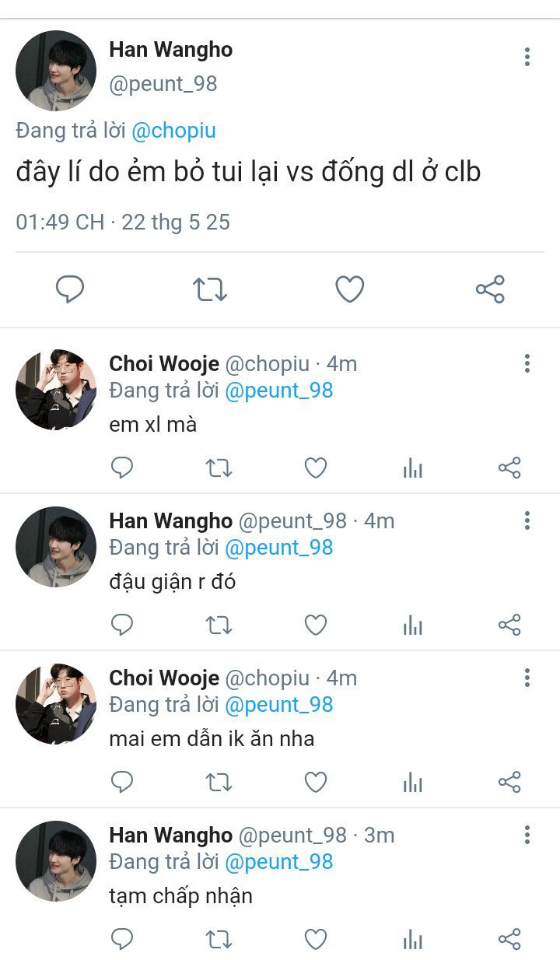This screenshot has width=560, height=960.
Task: Open more options for "mai em dẫn ik ăn nha"
Action: [x=527, y=678]
